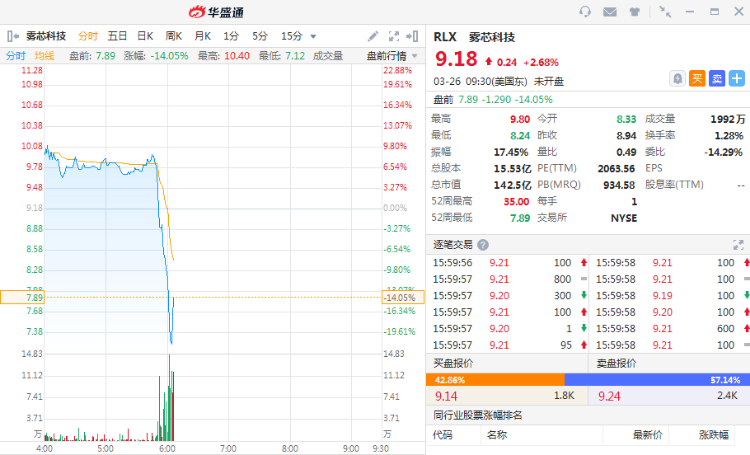Switch to 周K chart tab
Viewport: 750px width, 455px height.
[174, 36]
